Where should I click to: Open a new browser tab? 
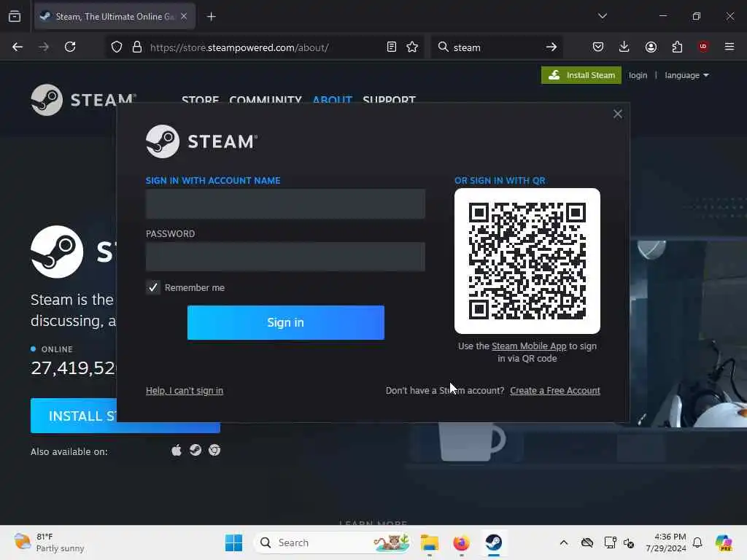(211, 17)
